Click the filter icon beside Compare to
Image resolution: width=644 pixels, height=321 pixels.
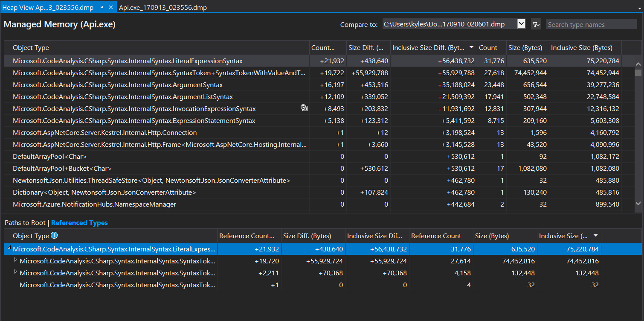pos(536,24)
